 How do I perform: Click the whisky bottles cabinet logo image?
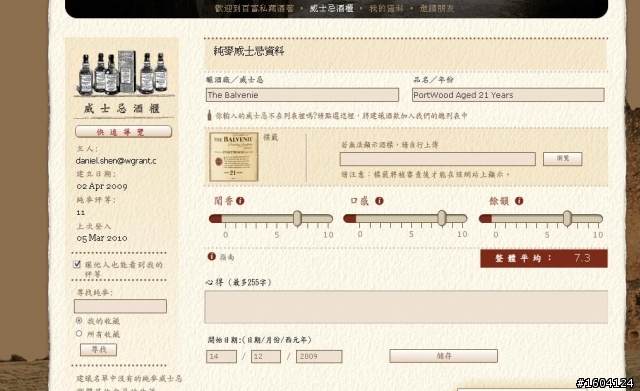[123, 73]
